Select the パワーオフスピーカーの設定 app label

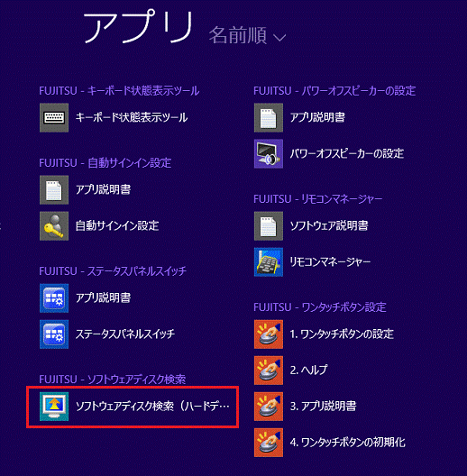tap(347, 153)
